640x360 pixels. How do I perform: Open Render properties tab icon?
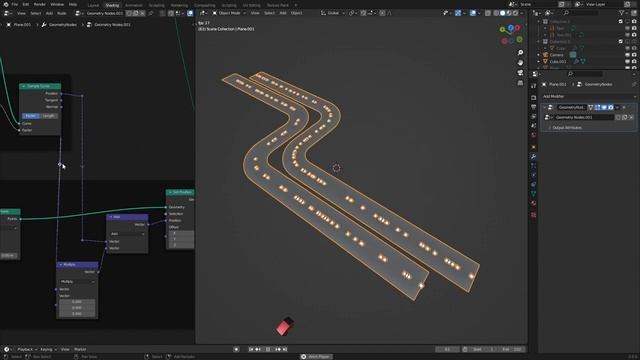tap(533, 98)
